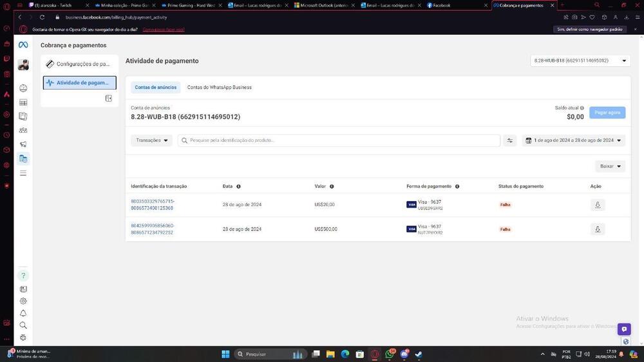Collapse the billing navigation side panel
The height and width of the screenshot is (362, 644).
(x=108, y=99)
